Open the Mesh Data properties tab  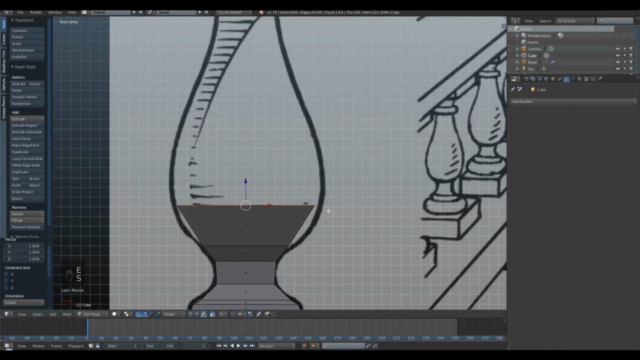click(x=573, y=79)
